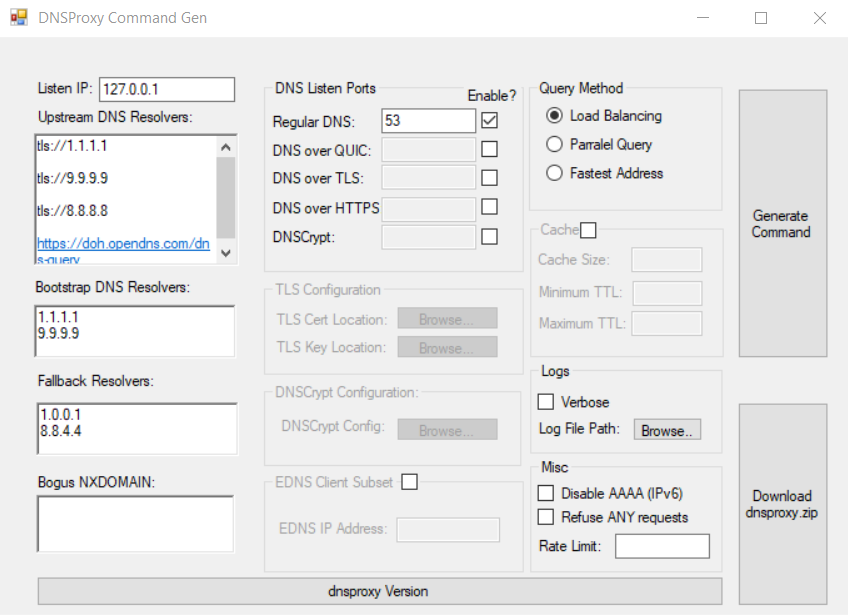Minimize the DNSProxy Command Gen window

pos(703,18)
